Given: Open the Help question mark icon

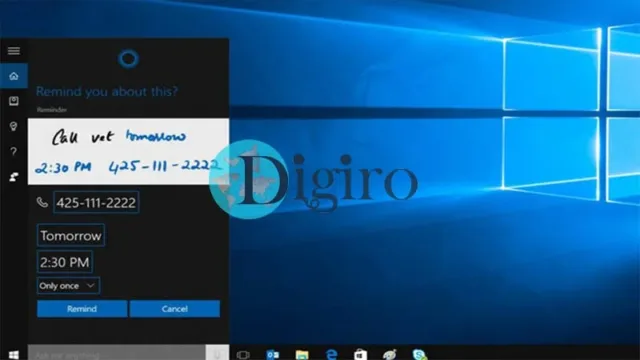Looking at the screenshot, I should 13,151.
